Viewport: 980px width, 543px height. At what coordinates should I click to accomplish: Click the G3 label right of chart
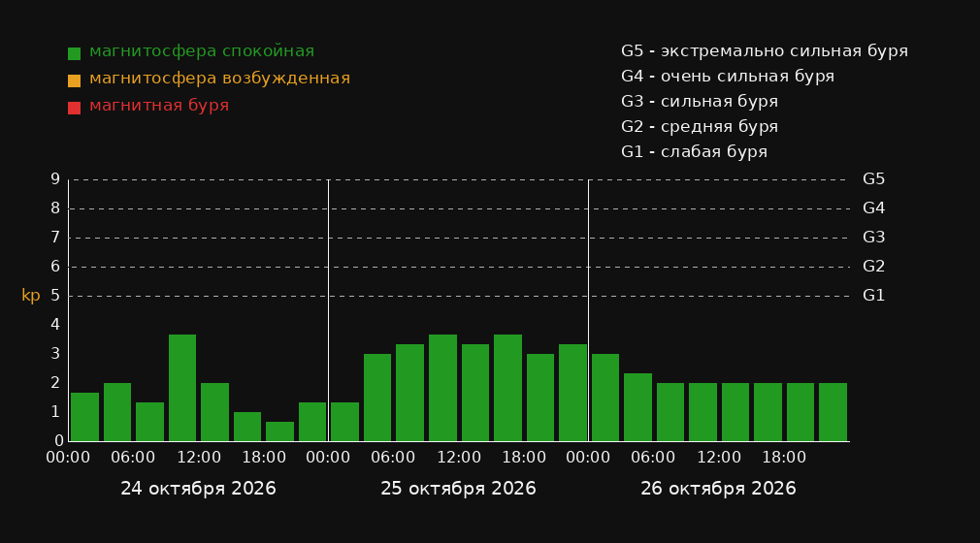point(873,238)
